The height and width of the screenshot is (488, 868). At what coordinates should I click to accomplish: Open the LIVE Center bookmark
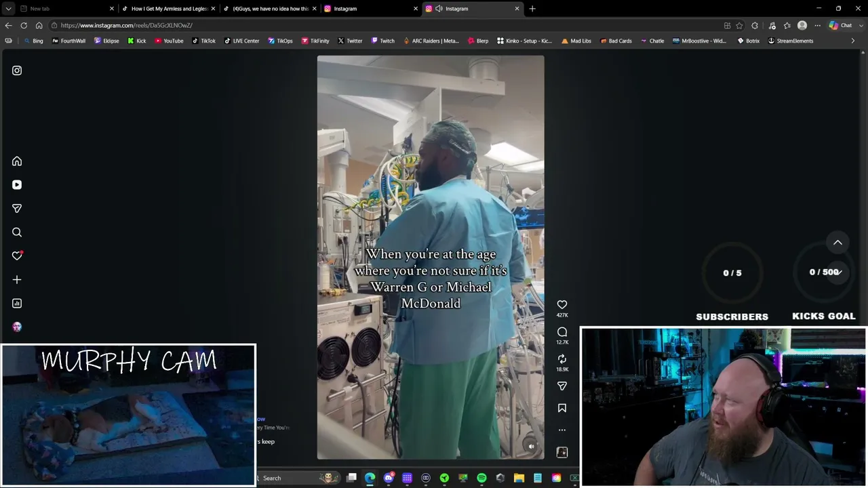pos(241,41)
